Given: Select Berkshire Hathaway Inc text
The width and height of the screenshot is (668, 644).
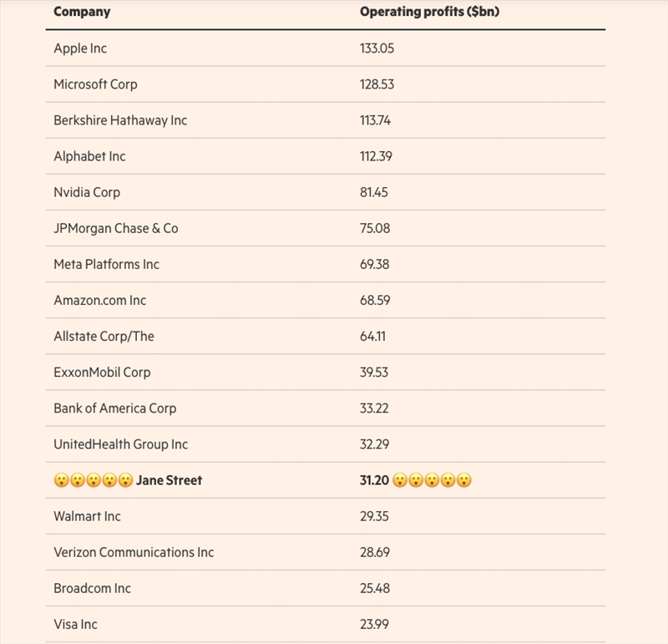Looking at the screenshot, I should [x=120, y=120].
